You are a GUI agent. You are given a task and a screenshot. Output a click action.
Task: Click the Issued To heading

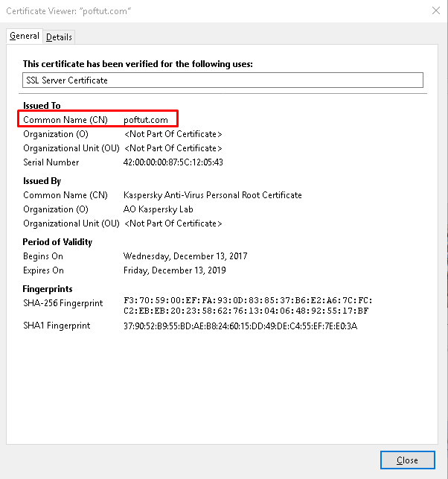coord(42,105)
